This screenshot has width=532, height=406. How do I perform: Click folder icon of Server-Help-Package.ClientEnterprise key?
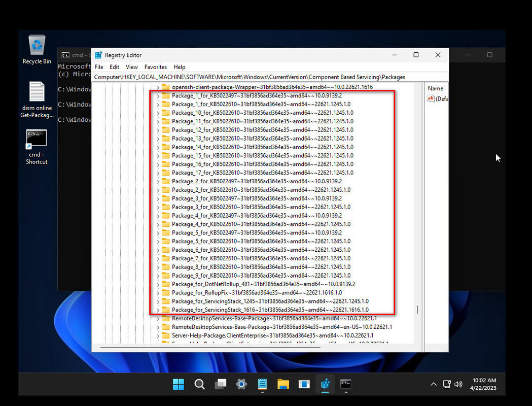(x=165, y=335)
